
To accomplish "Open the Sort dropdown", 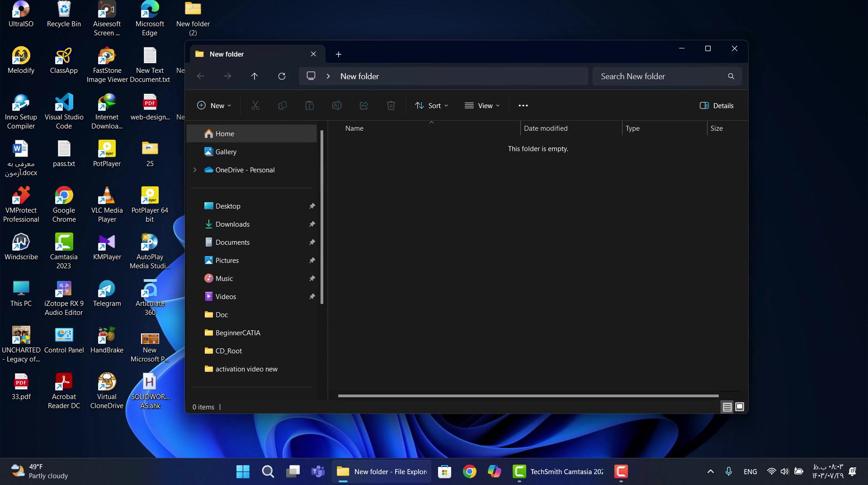I will (431, 105).
